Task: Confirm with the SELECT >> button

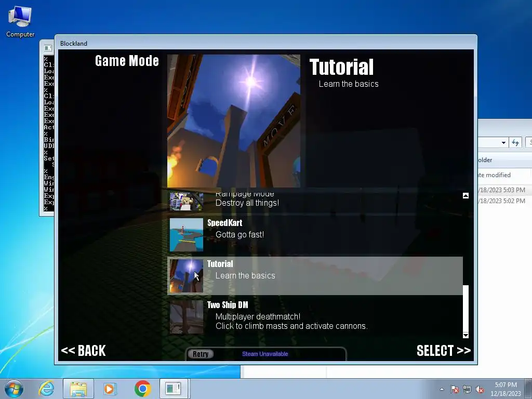Action: tap(444, 351)
